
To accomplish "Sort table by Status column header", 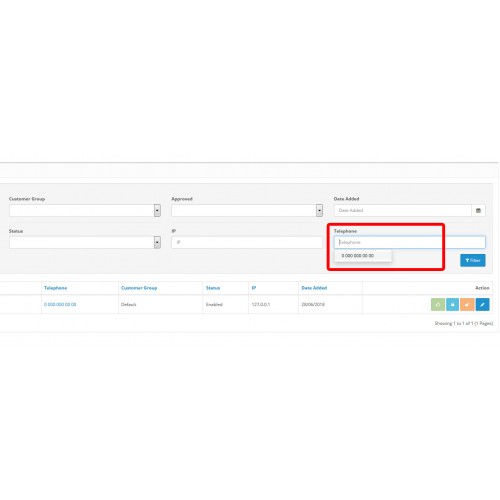I will point(213,288).
